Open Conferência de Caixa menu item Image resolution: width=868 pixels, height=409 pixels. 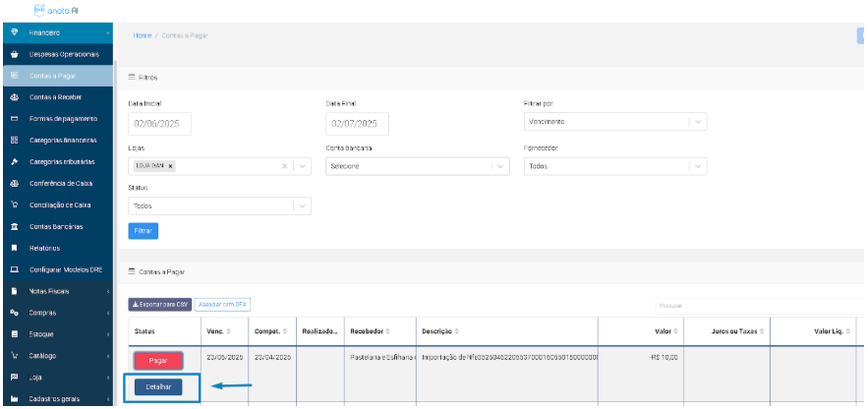[57, 184]
